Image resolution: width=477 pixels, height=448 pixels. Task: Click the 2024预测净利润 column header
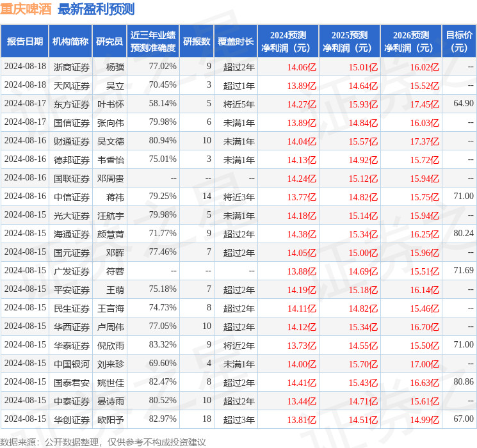click(288, 42)
